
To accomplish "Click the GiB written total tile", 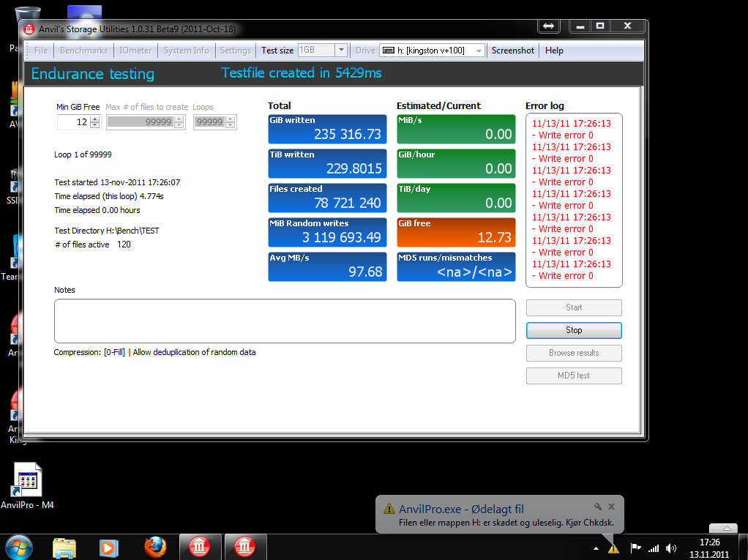I will coord(327,130).
